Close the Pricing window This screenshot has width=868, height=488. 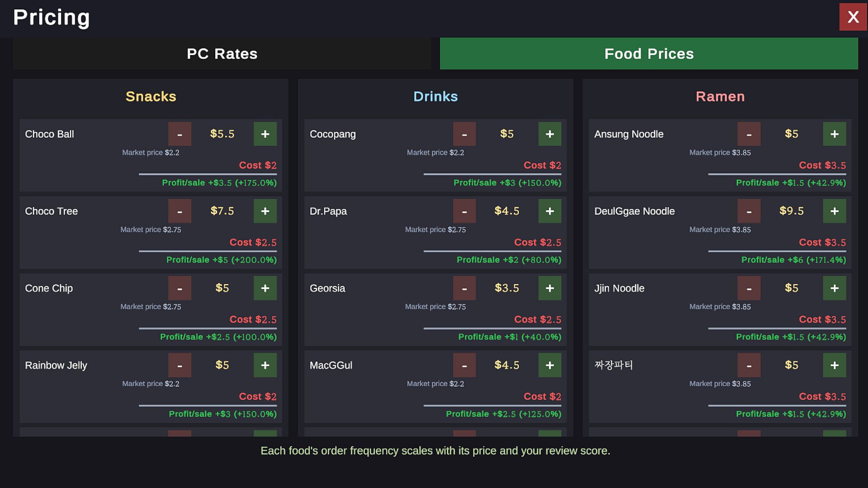[853, 17]
